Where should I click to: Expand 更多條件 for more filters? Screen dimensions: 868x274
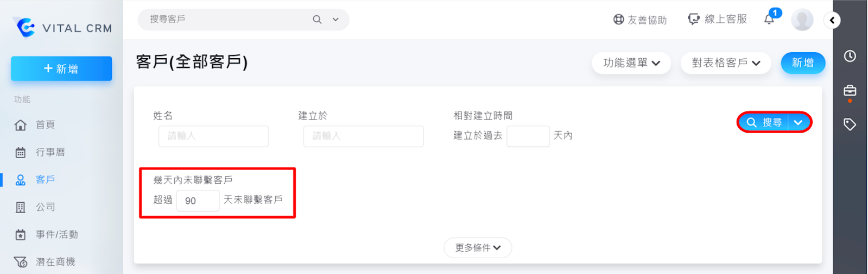coord(478,248)
